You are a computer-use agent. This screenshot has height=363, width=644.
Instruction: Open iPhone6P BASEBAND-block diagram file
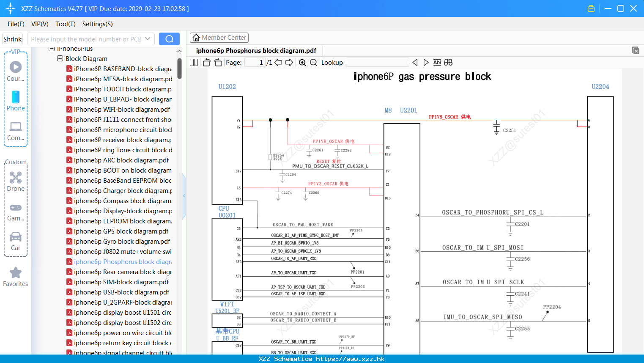pyautogui.click(x=119, y=69)
